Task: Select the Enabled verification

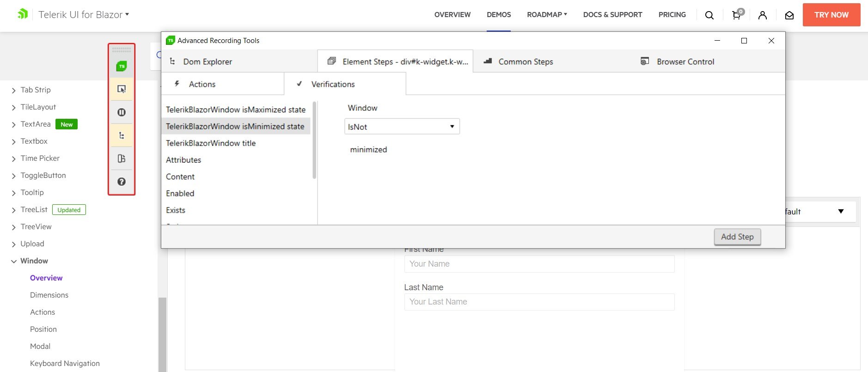Action: point(236,193)
